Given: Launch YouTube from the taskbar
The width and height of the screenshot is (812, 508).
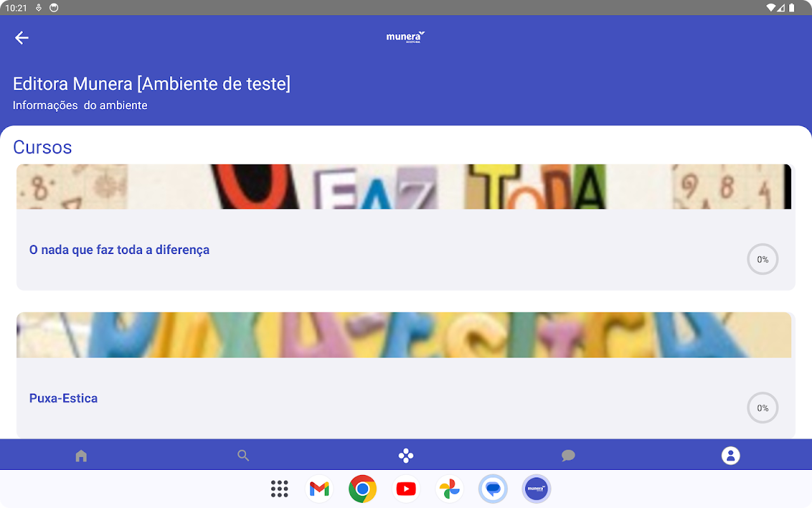Looking at the screenshot, I should pyautogui.click(x=406, y=489).
